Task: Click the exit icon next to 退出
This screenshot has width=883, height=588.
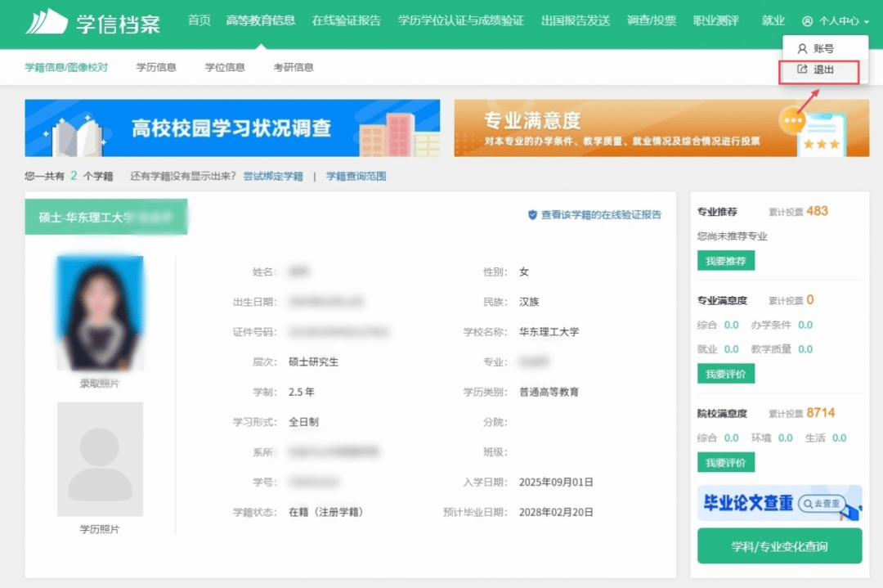Action: coord(802,70)
